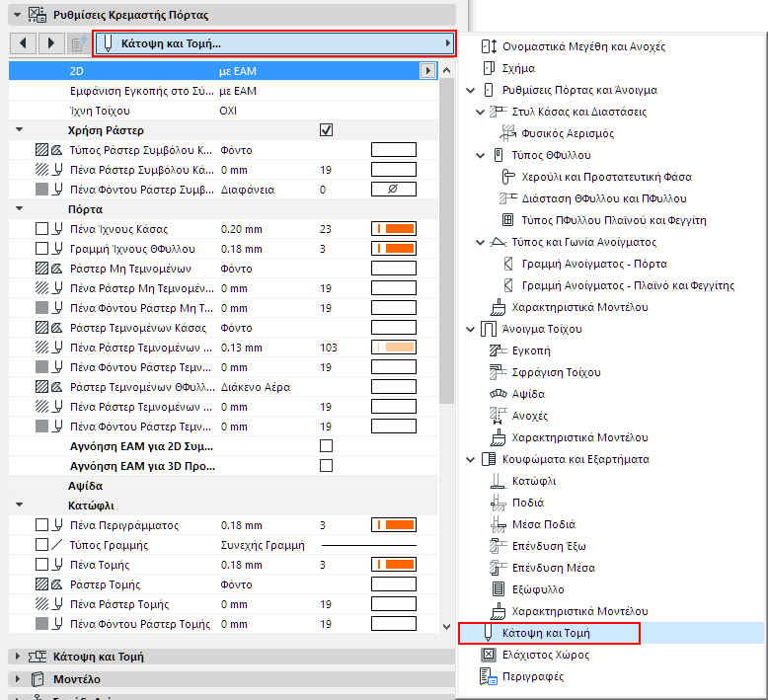Open the Πένα Φόντου Ράστερ Συμβ... transparent swatch
Viewport: 768px width, 700px height.
point(394,190)
